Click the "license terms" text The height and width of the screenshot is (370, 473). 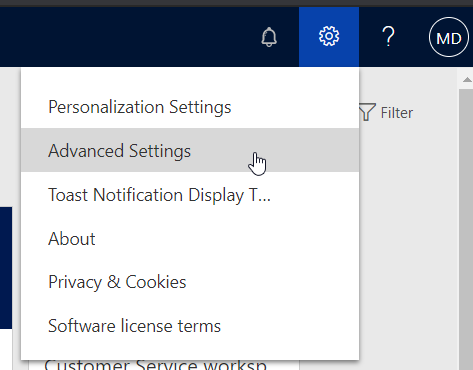171,326
